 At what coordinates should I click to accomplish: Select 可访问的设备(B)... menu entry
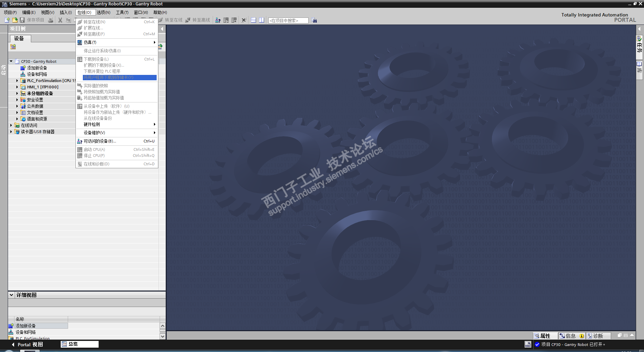pos(117,141)
